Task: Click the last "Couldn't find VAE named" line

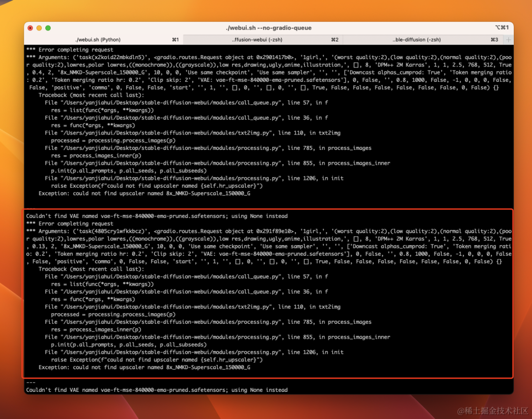Action: pos(157,390)
